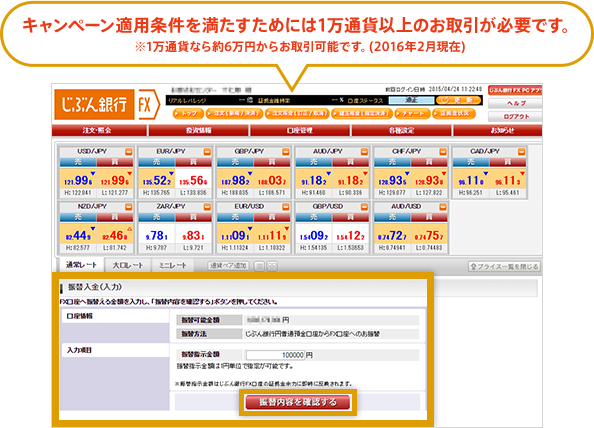This screenshot has width=594, height=428.
Task: Minimize the USD/JPY rate panel
Action: [129, 152]
